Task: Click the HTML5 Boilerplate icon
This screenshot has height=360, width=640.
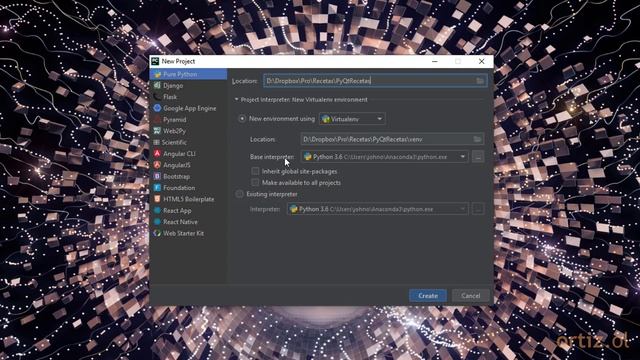Action: (x=157, y=199)
